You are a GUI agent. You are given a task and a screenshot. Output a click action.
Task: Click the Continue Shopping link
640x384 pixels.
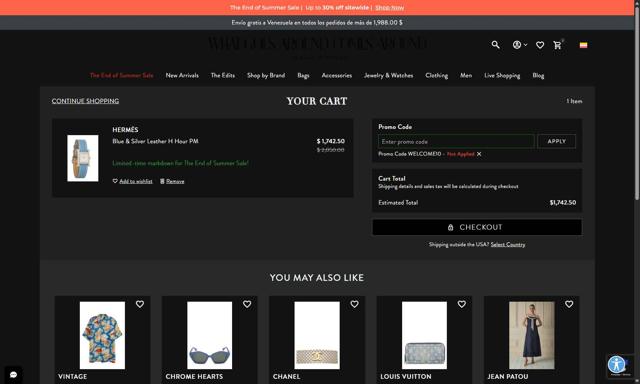click(x=85, y=101)
